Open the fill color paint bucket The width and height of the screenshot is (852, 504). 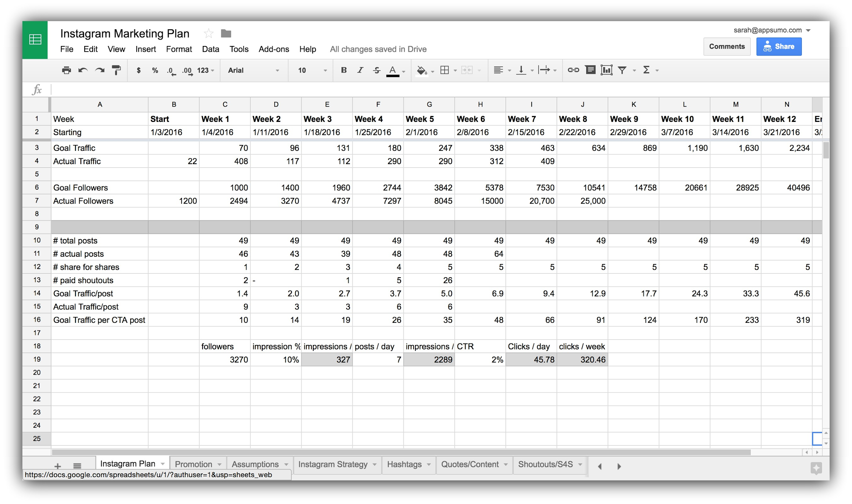(422, 70)
